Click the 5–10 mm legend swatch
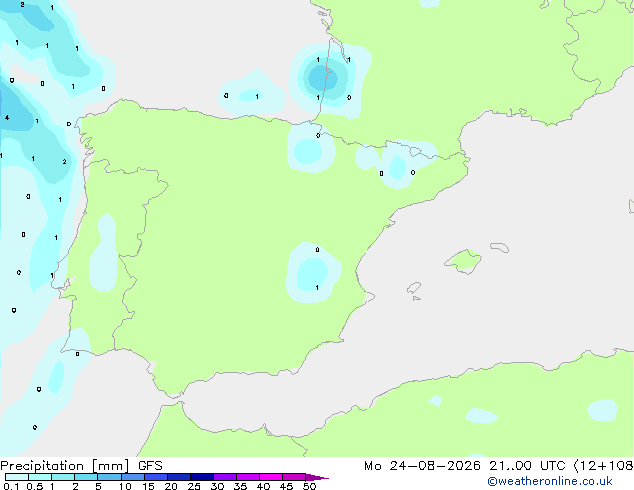The width and height of the screenshot is (634, 490). pos(109,477)
